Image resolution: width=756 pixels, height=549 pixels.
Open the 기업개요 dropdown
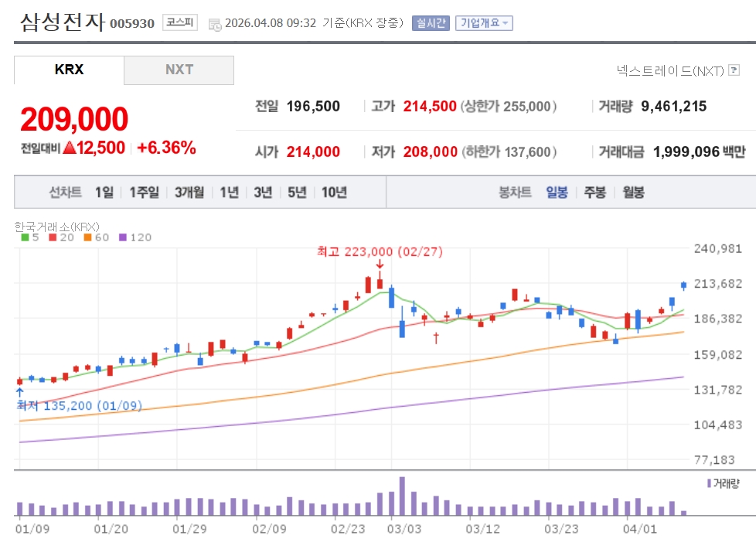click(x=484, y=22)
